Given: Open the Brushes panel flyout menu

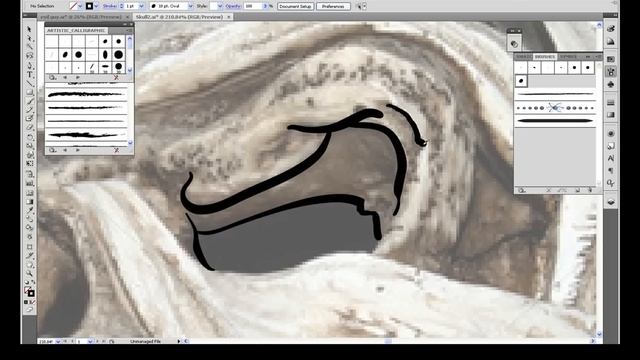Looking at the screenshot, I should pos(598,57).
